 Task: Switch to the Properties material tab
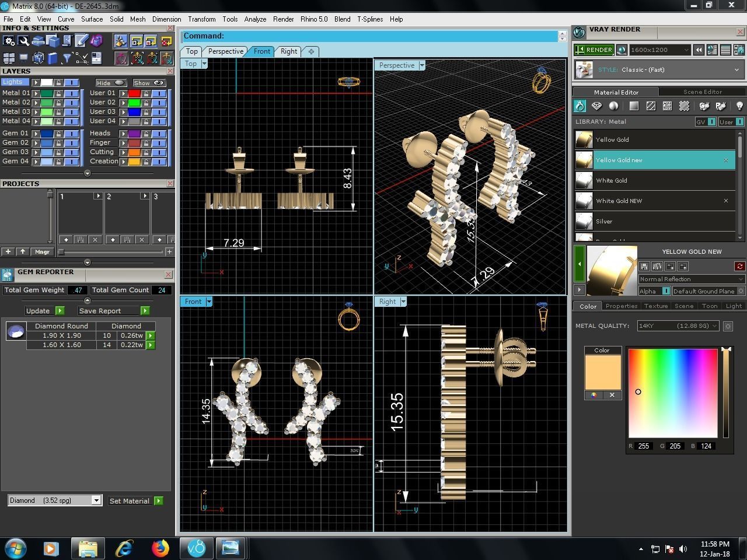click(x=621, y=306)
